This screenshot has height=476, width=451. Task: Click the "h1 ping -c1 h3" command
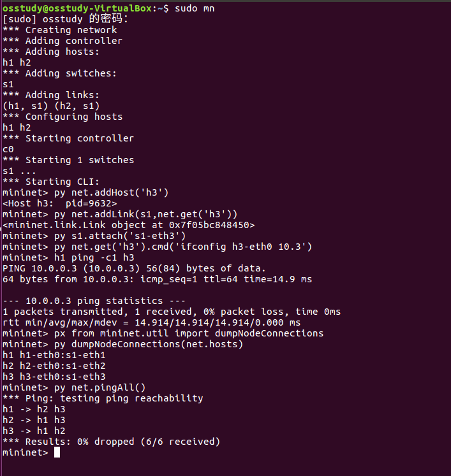click(94, 257)
